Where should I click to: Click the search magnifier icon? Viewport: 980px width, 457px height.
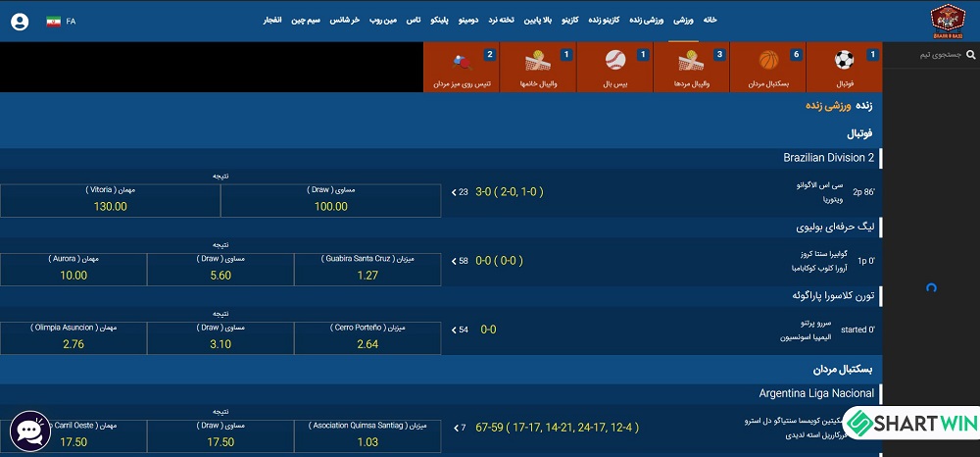click(x=970, y=55)
